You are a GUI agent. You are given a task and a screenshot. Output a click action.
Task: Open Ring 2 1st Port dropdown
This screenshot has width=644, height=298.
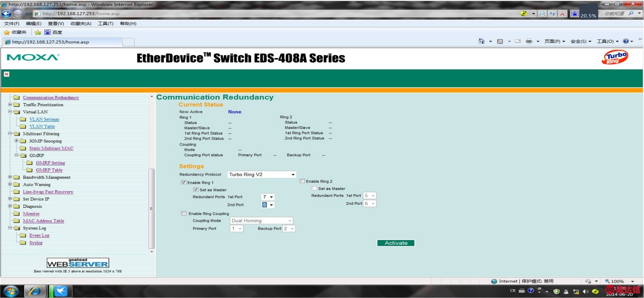[x=370, y=196]
